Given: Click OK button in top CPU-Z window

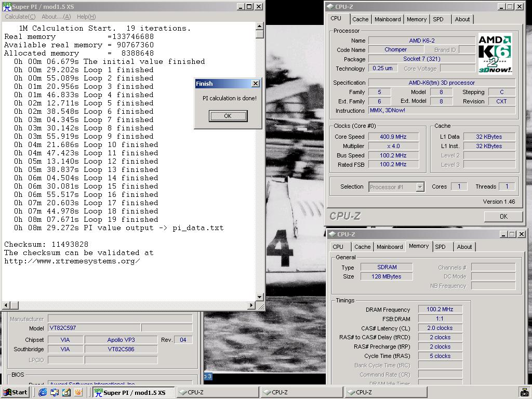Looking at the screenshot, I should click(503, 217).
